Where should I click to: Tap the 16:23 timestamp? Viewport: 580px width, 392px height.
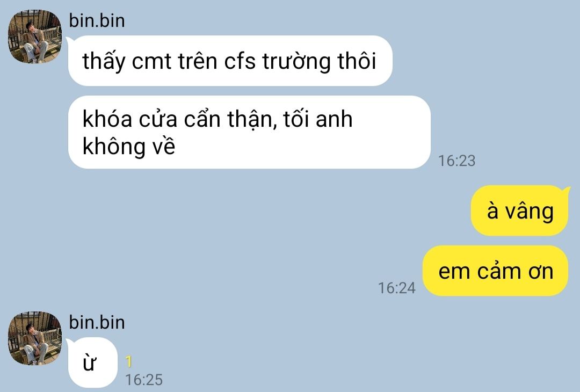457,161
